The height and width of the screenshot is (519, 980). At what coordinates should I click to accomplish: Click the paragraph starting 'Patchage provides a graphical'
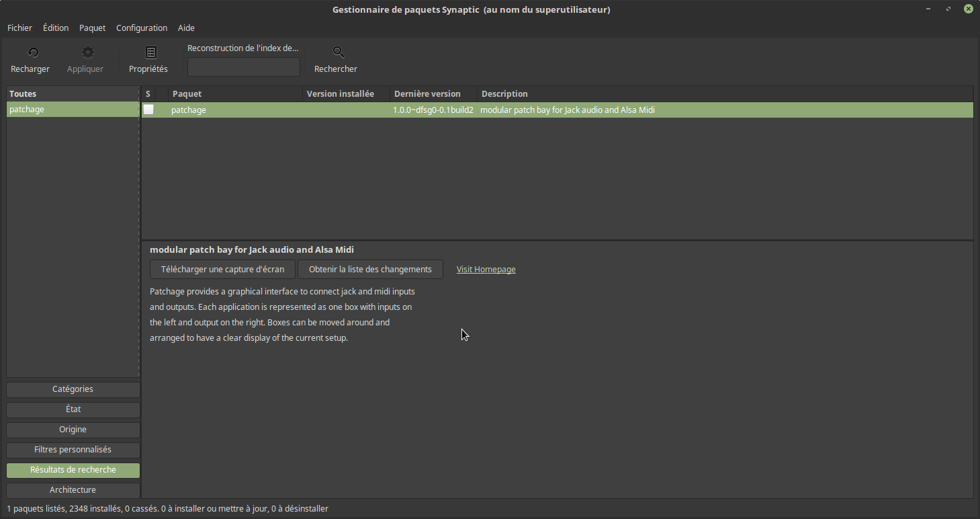(x=282, y=315)
